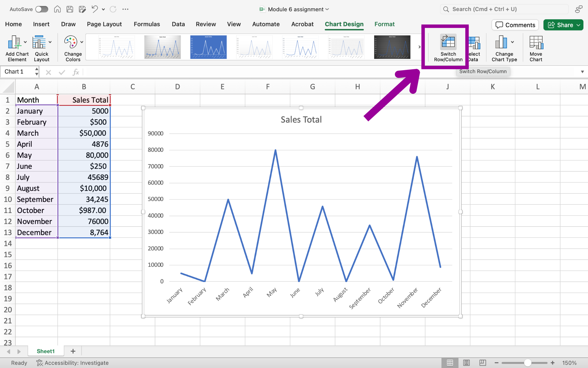Open the Data ribbon tab
Viewport: 588px width, 368px height.
[x=178, y=24]
